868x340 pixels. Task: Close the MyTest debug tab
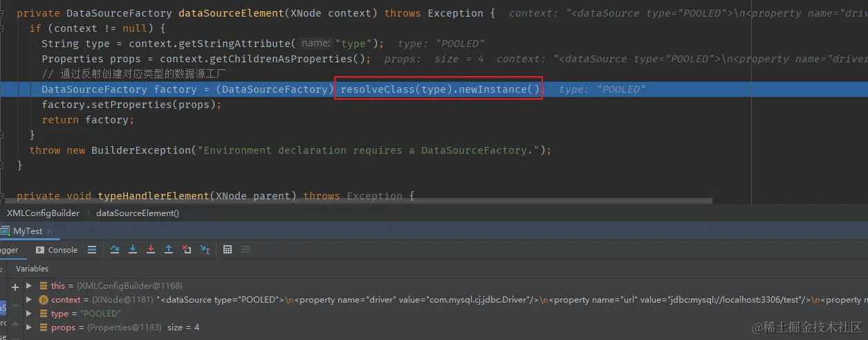(50, 231)
